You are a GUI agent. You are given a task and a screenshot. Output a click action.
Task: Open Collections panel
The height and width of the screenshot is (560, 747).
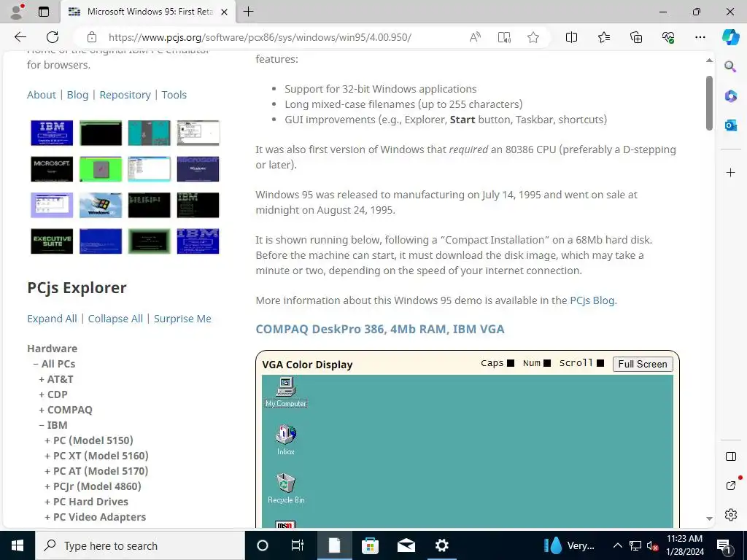click(636, 37)
